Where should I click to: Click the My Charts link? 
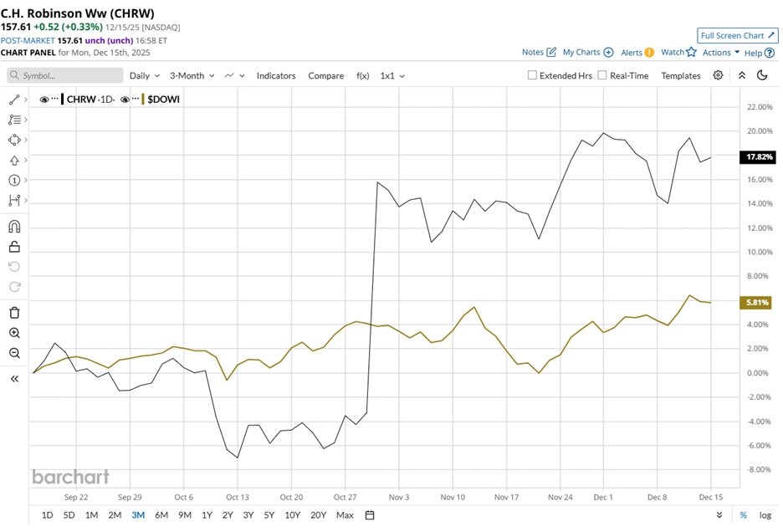(x=581, y=52)
